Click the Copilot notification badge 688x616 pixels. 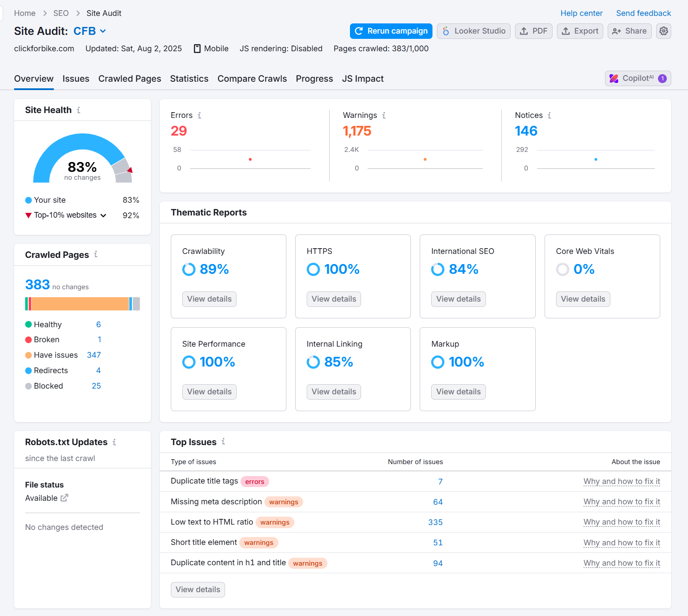[x=662, y=78]
